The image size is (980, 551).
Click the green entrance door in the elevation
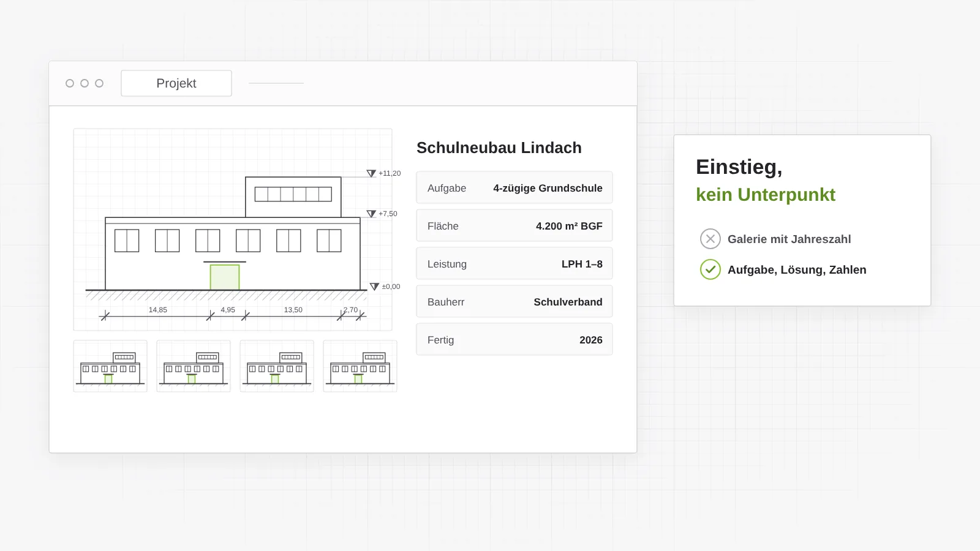point(225,277)
